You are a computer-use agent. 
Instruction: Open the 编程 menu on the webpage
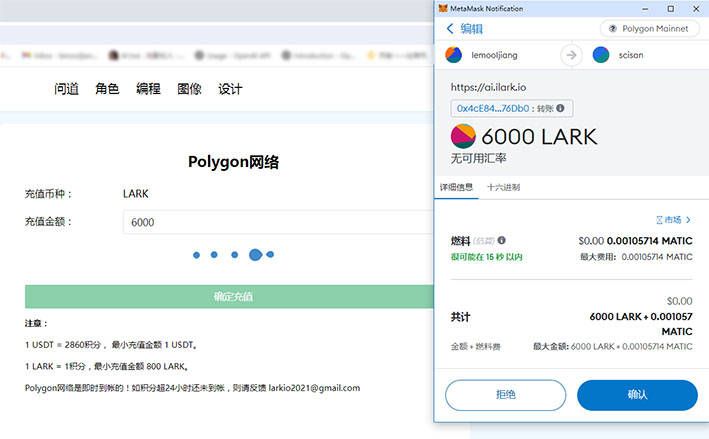148,89
